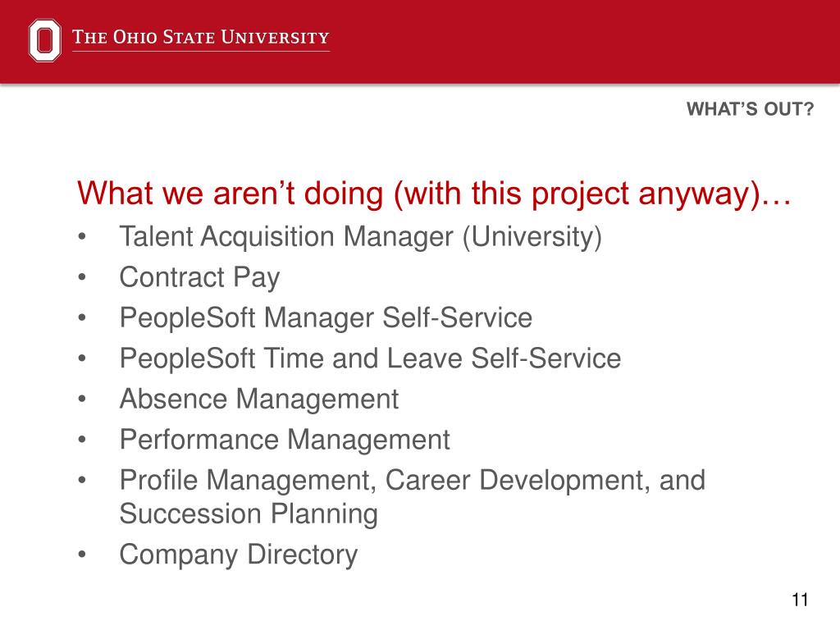Click bullet point beside Absence Management

click(81, 399)
